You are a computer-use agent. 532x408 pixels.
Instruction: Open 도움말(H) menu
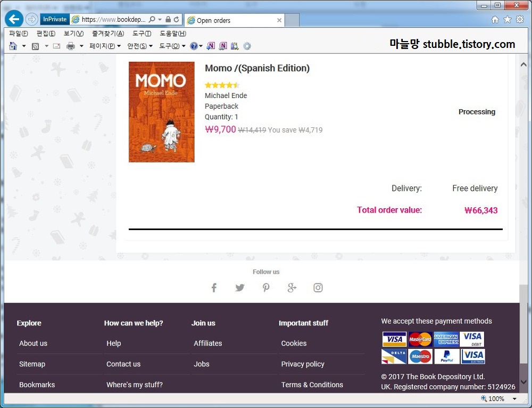173,34
